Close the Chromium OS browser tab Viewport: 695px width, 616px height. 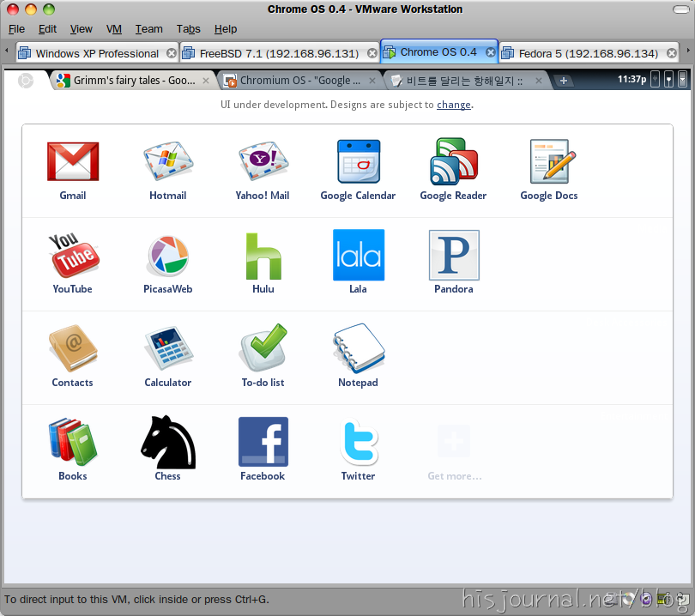(x=372, y=81)
